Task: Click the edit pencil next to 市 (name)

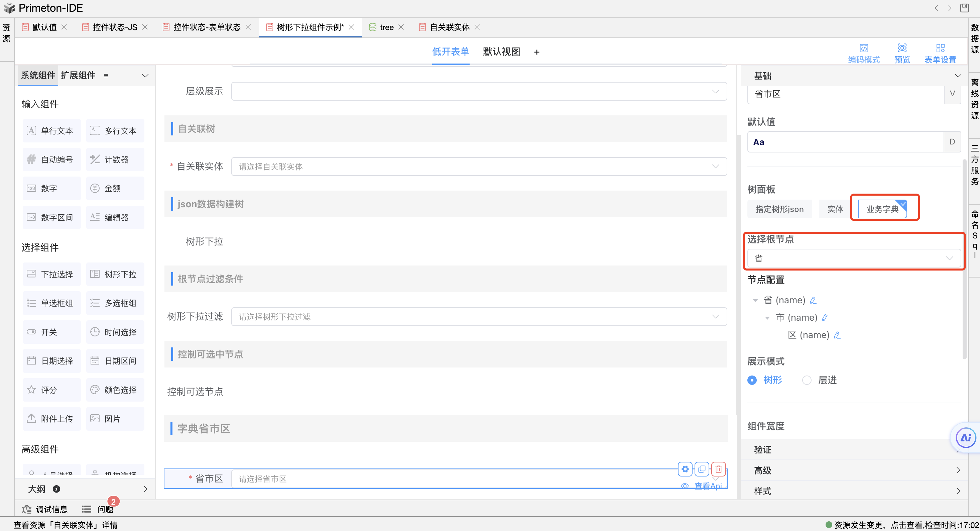Action: (825, 317)
